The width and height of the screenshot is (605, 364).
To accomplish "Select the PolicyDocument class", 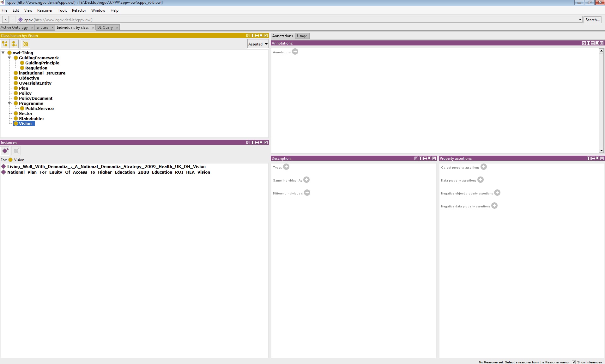I will coord(35,98).
